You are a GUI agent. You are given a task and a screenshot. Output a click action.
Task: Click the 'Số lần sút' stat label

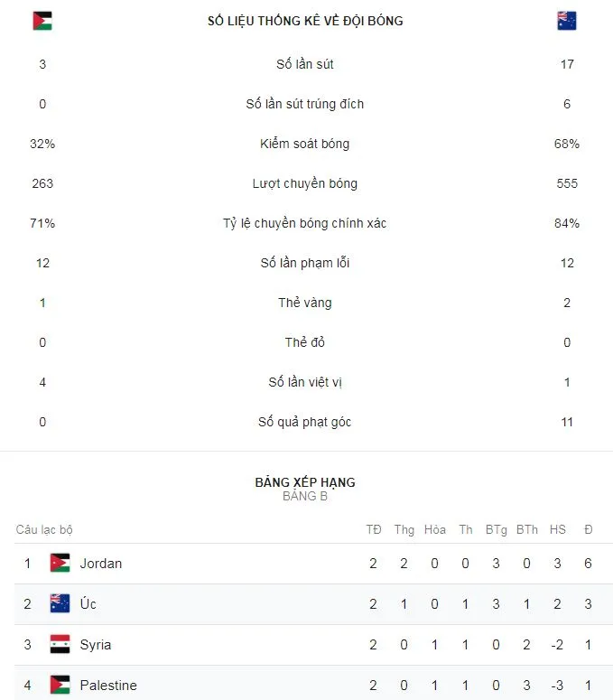[x=305, y=64]
